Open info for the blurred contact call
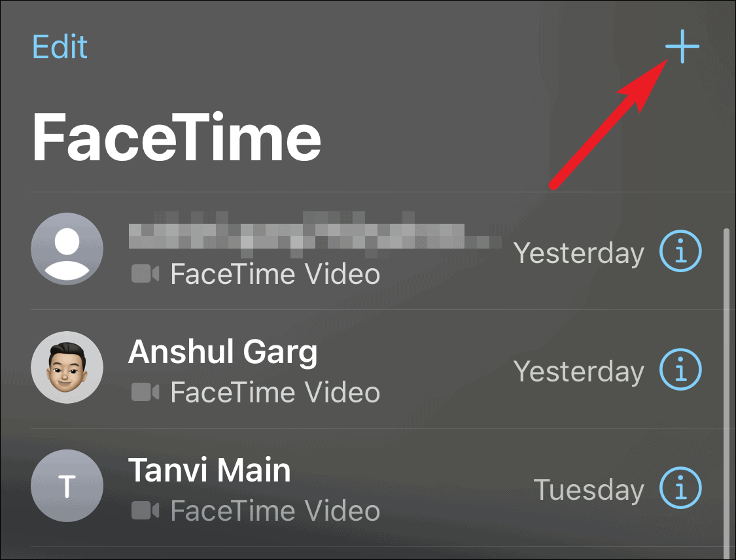Viewport: 736px width, 560px height. [x=680, y=251]
